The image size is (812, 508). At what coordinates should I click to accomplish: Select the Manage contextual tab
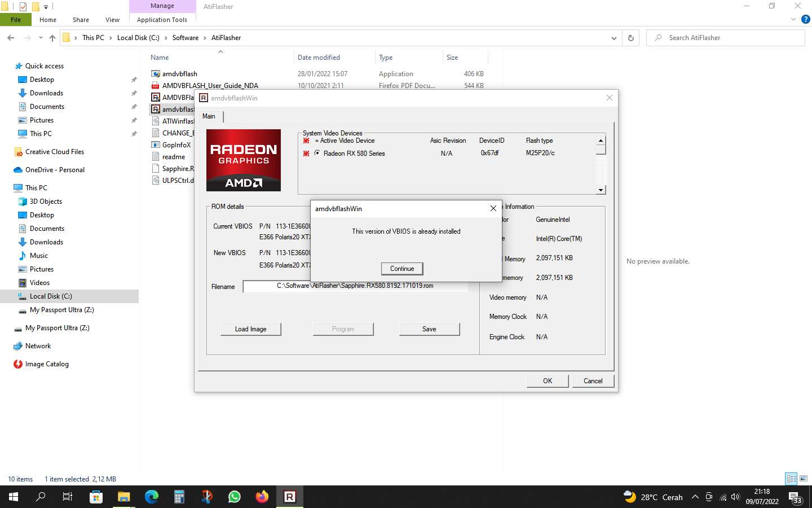click(x=162, y=6)
